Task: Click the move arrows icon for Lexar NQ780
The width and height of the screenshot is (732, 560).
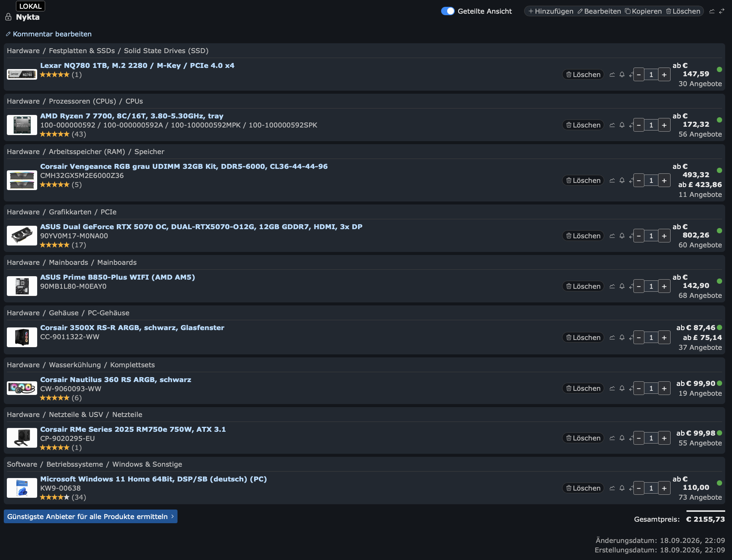Action: pos(631,75)
